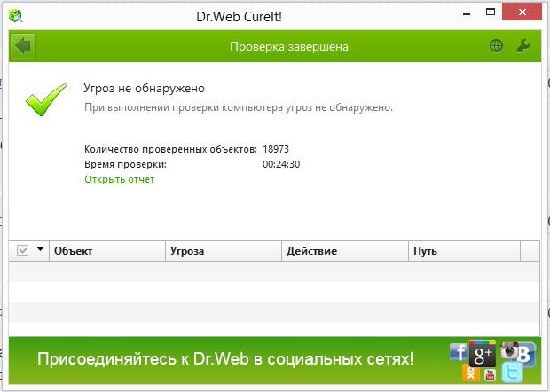Screen dimensions: 550x392
Task: Toggle the select-all checkbox in table header
Action: pyautogui.click(x=22, y=250)
